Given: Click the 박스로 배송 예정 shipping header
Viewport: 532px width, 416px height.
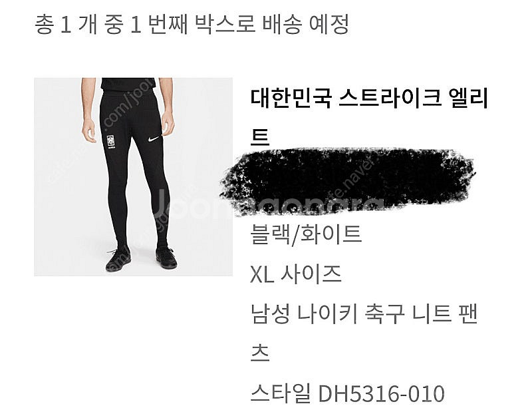Looking at the screenshot, I should 273,25.
